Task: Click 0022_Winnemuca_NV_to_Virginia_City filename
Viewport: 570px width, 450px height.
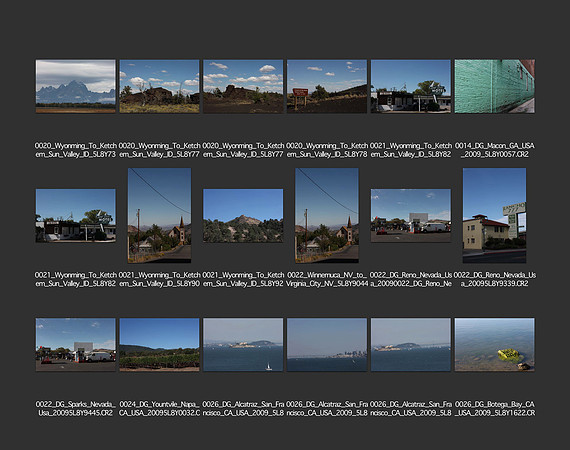Action: tap(327, 279)
